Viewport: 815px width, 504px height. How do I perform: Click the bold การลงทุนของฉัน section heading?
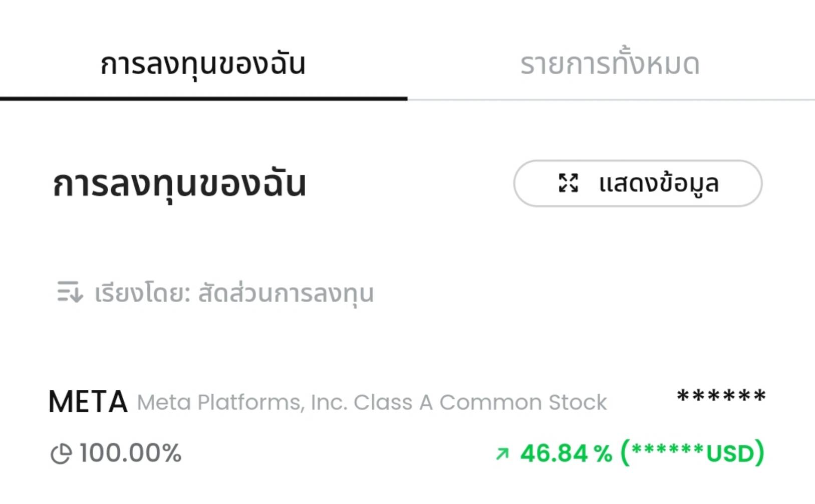179,184
